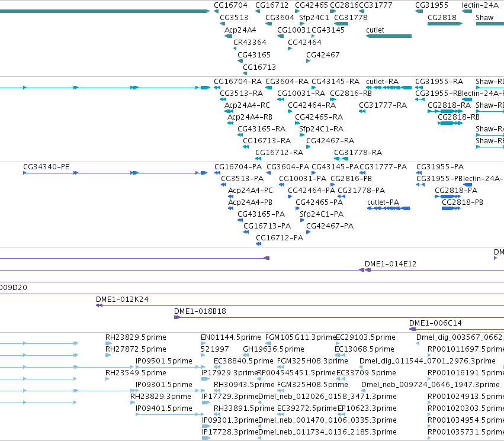The height and width of the screenshot is (441, 504).
Task: Click BAC clone DME1-014E12 label
Action: (390, 264)
